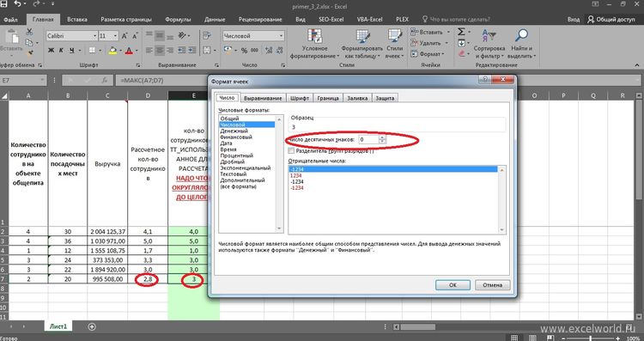The height and width of the screenshot is (341, 644).
Task: Open Форматировать как таблицу gallery
Action: [361, 44]
